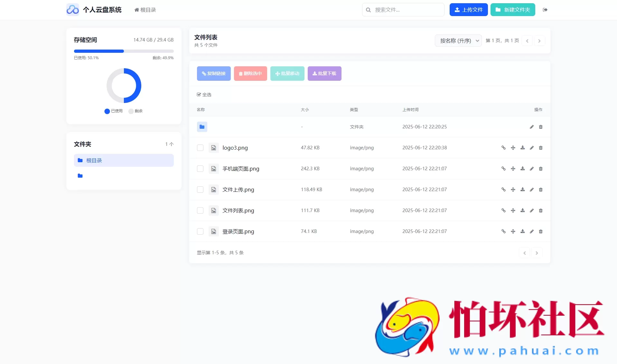Screen dimensions: 617x364
Task: Click the next page chevron near 第 1页
Action: pyautogui.click(x=539, y=41)
